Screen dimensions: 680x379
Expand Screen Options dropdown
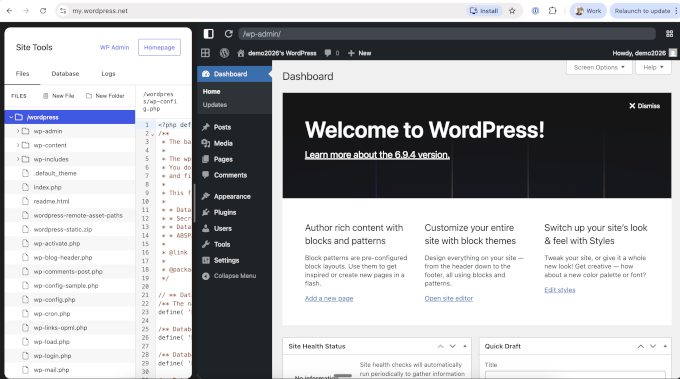pos(599,67)
